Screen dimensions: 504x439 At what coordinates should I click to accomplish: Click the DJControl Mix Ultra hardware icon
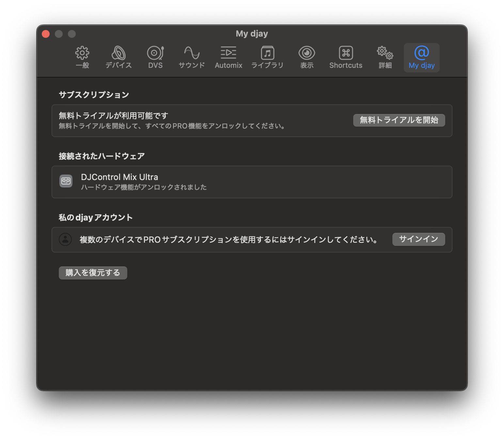pyautogui.click(x=66, y=181)
